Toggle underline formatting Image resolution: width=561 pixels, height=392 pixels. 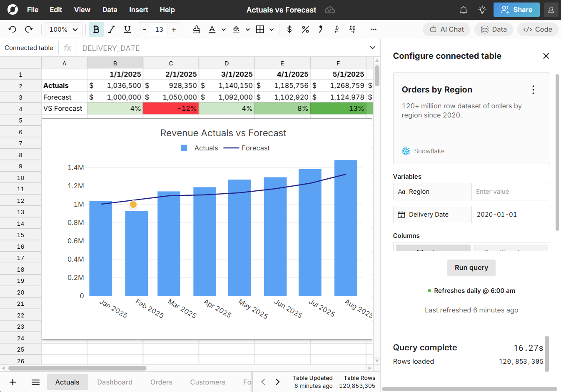tap(127, 30)
